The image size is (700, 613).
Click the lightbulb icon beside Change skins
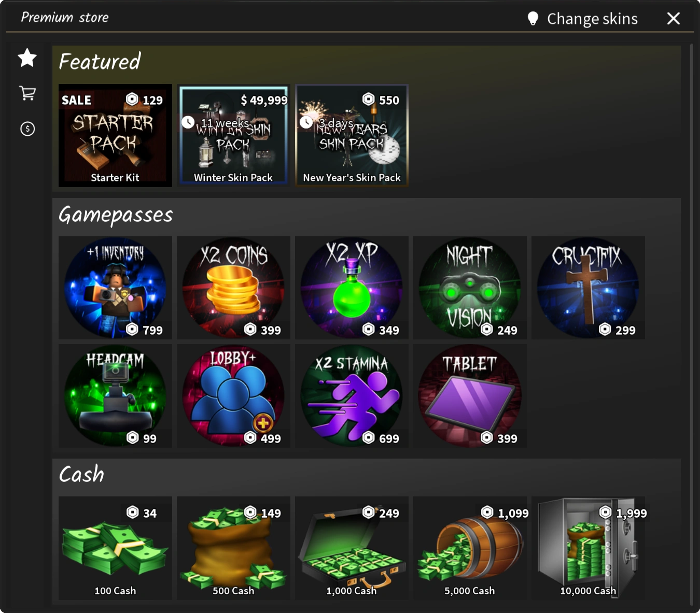coord(533,19)
